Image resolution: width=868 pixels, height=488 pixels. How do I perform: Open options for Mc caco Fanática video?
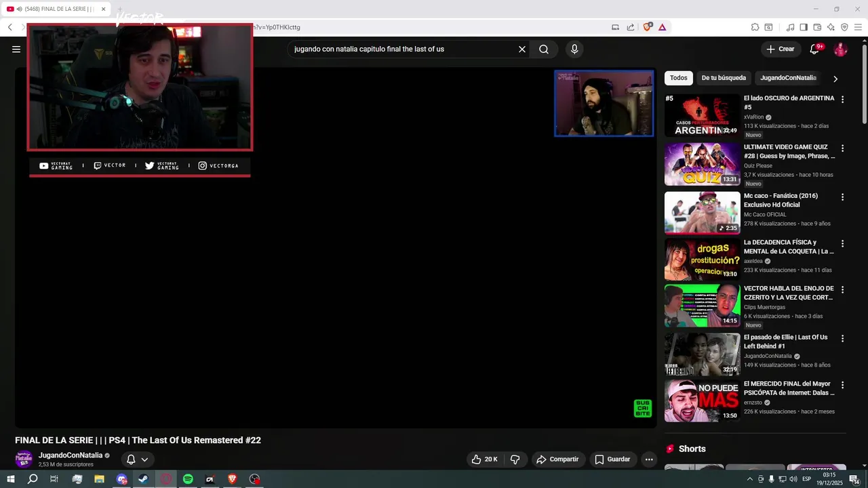(x=842, y=197)
